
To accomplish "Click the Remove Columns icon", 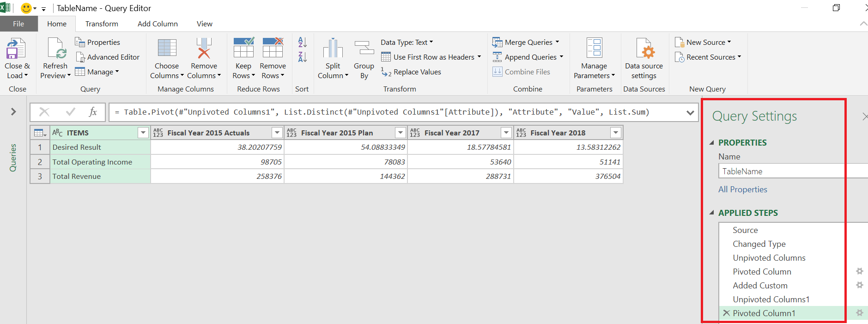I will click(204, 49).
